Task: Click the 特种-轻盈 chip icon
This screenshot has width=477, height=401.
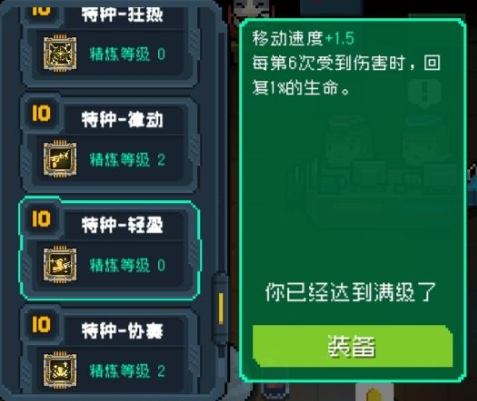Action: 60,264
